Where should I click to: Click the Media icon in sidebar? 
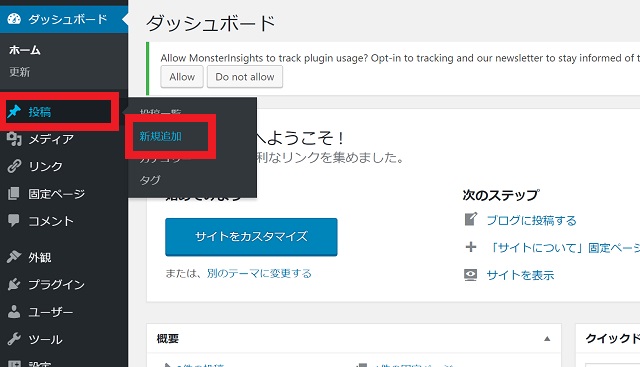pyautogui.click(x=14, y=139)
